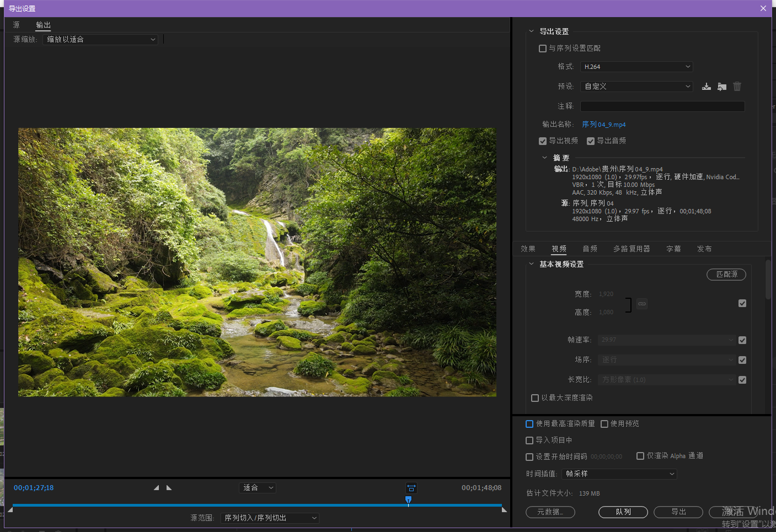Enable the 使用预览 checkbox
This screenshot has width=776, height=532.
[604, 424]
